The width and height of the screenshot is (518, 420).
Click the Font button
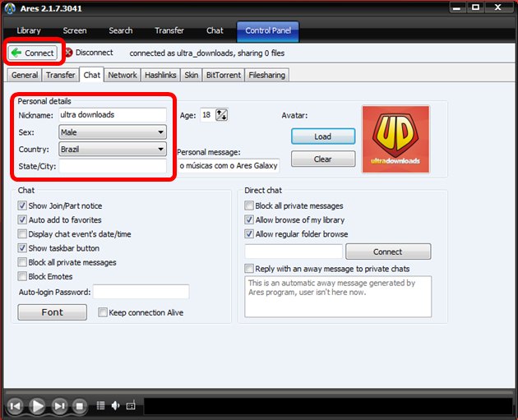[x=52, y=312]
